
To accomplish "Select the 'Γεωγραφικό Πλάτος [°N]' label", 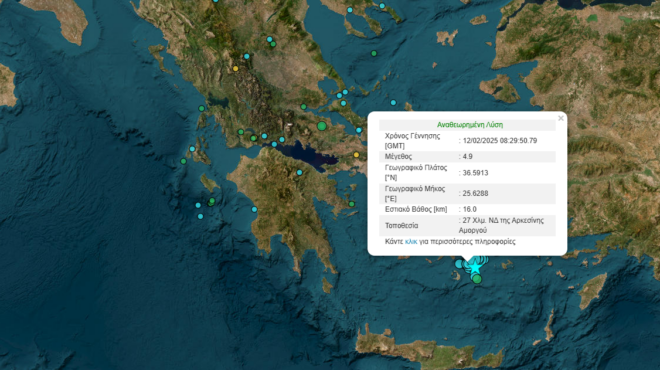I will coord(416,173).
